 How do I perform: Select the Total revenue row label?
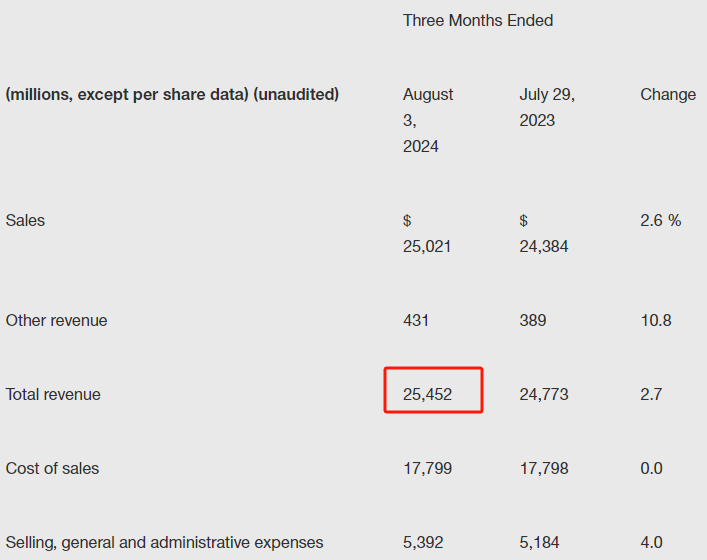pyautogui.click(x=53, y=395)
